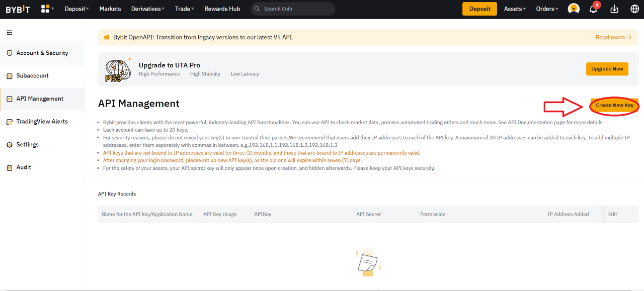The width and height of the screenshot is (644, 291).
Task: Click the Edit column header
Action: coord(612,214)
